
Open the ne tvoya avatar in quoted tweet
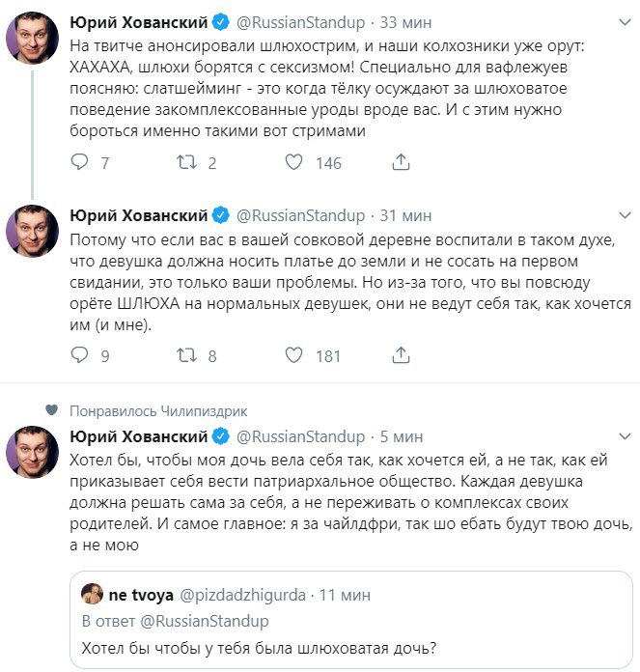pyautogui.click(x=92, y=594)
